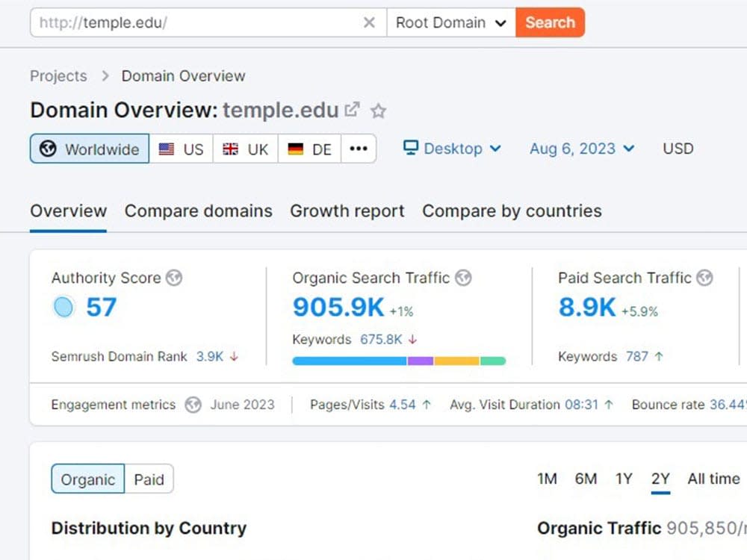Screen dimensions: 747x560
Task: Click the purple segment of the keywords bar
Action: [421, 361]
